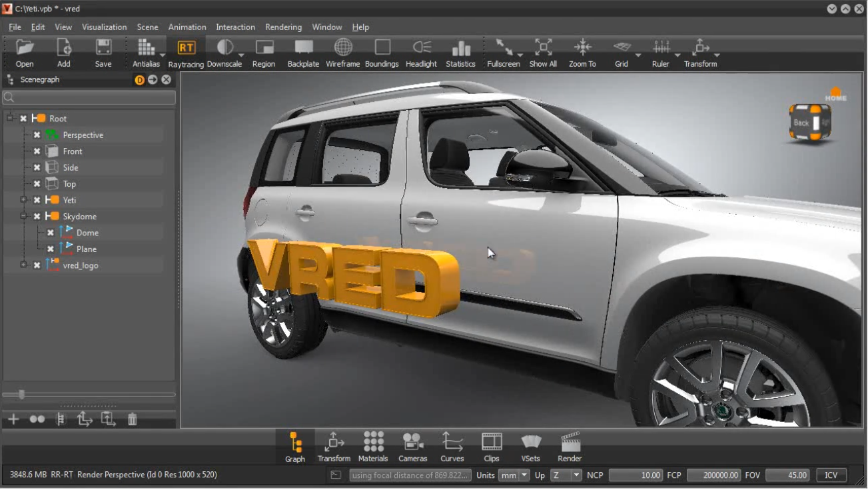Open the VSets module
Viewport: 868px width, 490px height.
click(x=531, y=447)
